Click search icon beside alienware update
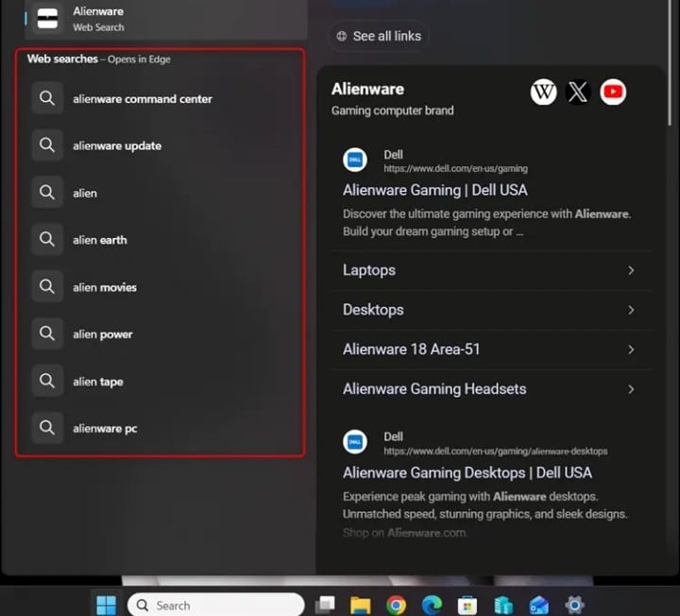Viewport: 680px width, 616px height. tap(47, 145)
